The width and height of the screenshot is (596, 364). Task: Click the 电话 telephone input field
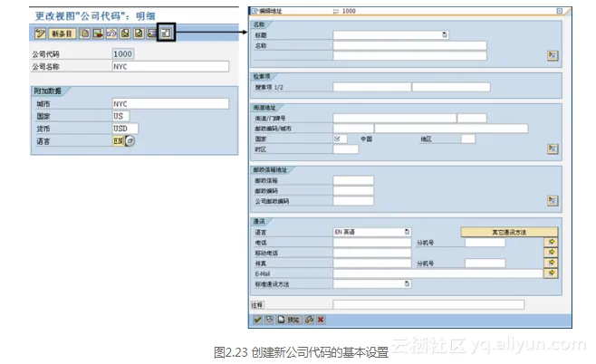pos(372,243)
